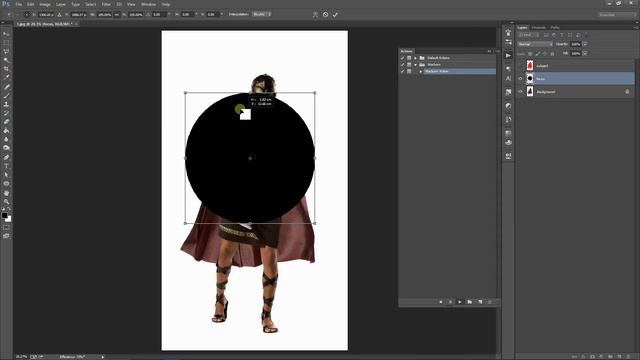Commit the transform with the checkmark
The image size is (640, 360).
click(x=335, y=14)
